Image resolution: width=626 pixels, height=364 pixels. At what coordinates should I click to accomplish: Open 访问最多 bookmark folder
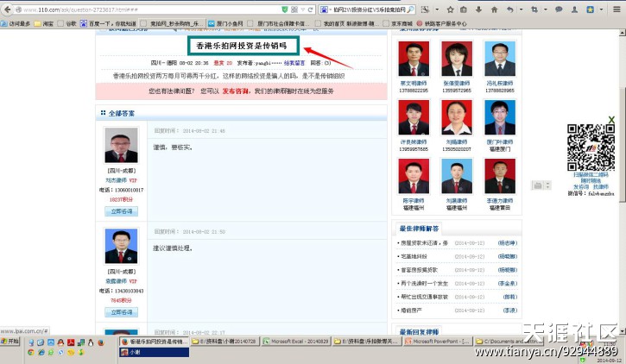click(x=16, y=23)
